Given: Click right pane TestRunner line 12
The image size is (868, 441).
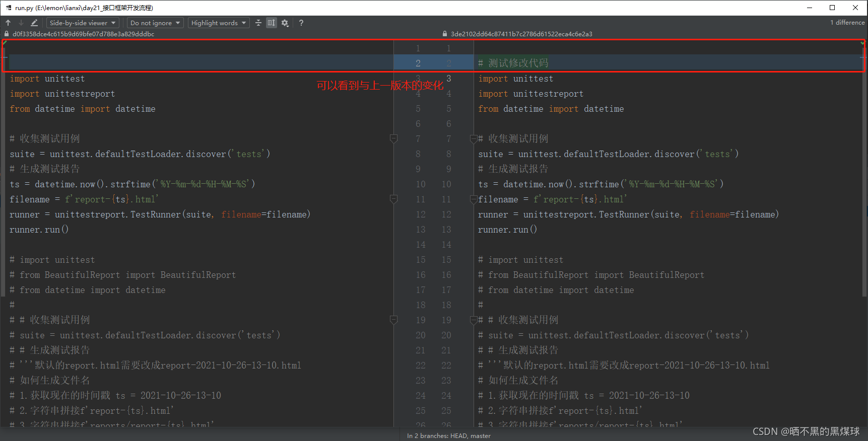Looking at the screenshot, I should click(629, 214).
